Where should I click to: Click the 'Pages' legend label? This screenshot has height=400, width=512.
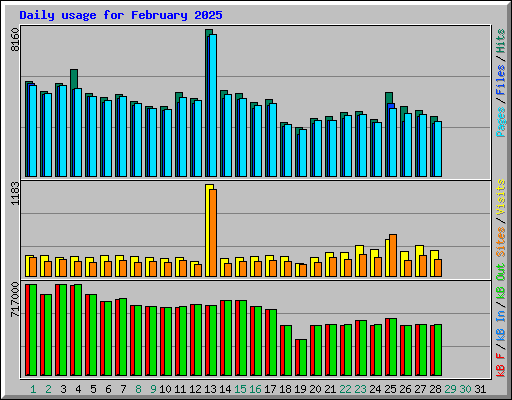501,122
